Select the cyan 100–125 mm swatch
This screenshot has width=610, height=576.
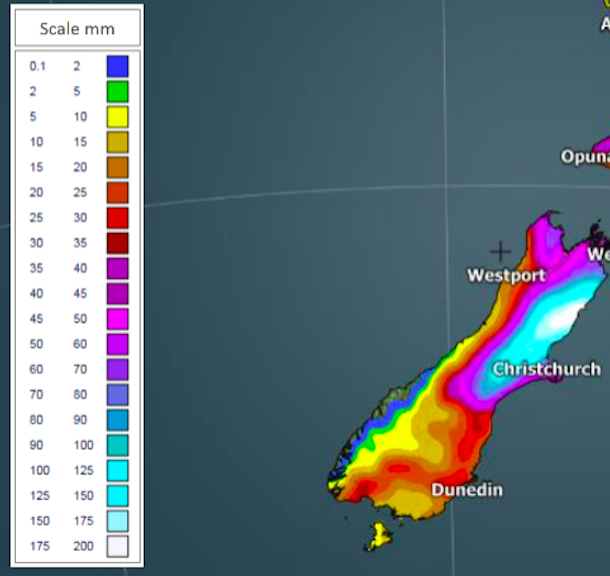[117, 470]
